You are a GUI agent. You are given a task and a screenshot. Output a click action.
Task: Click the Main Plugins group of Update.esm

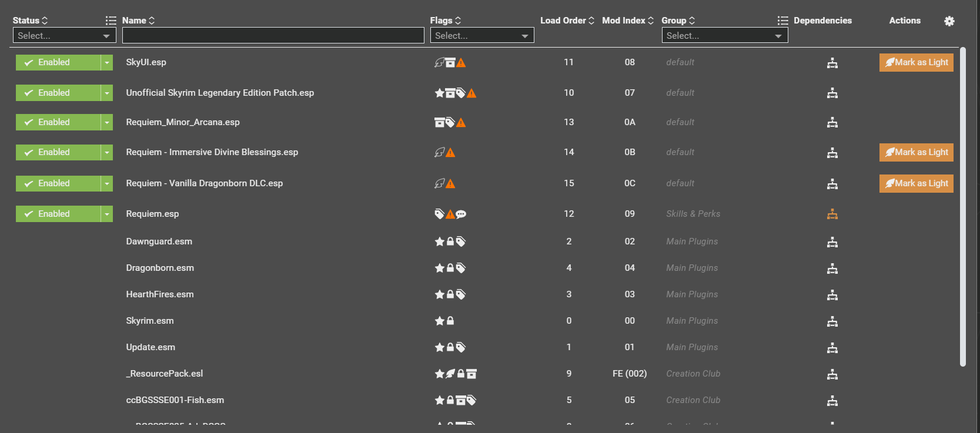pyautogui.click(x=692, y=347)
